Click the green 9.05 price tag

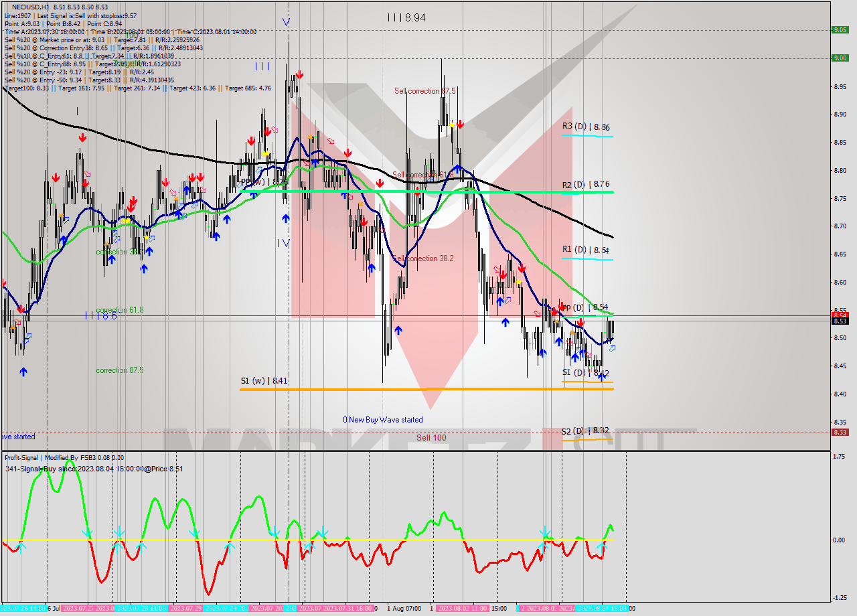pos(840,29)
